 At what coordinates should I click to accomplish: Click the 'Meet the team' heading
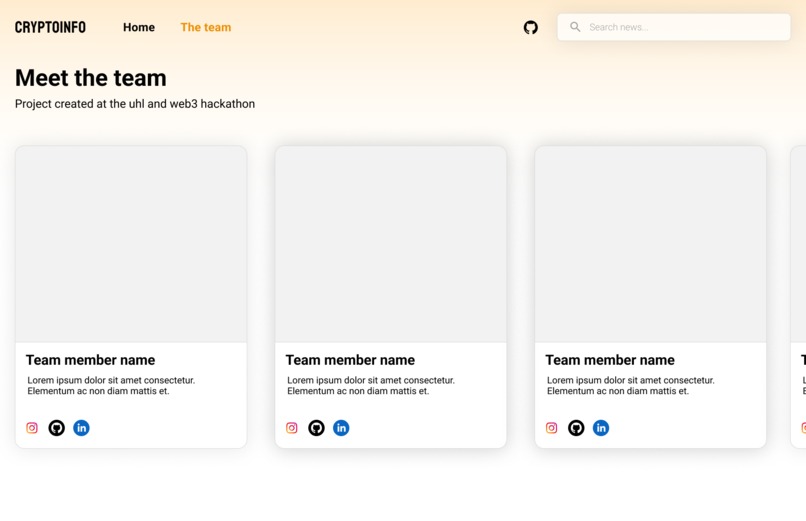point(91,78)
